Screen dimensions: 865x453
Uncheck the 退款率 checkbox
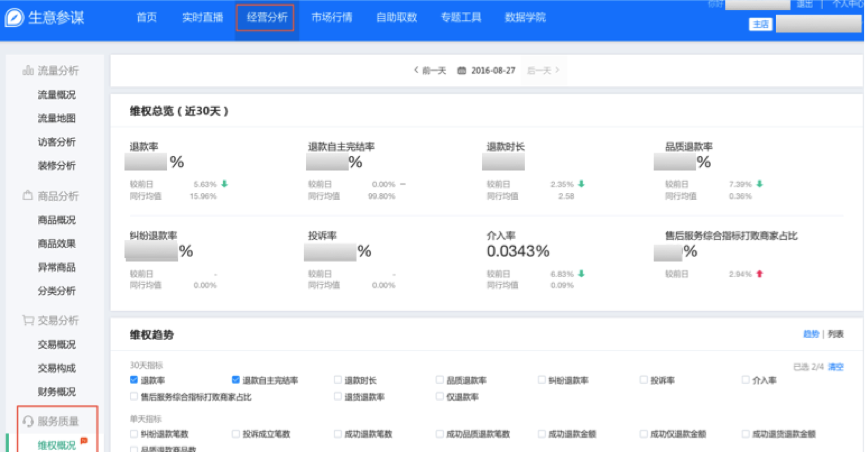[134, 380]
